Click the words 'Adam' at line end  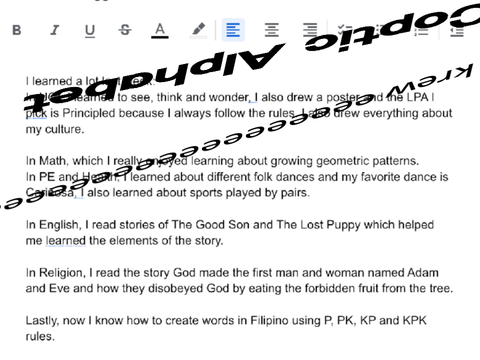pyautogui.click(x=423, y=273)
